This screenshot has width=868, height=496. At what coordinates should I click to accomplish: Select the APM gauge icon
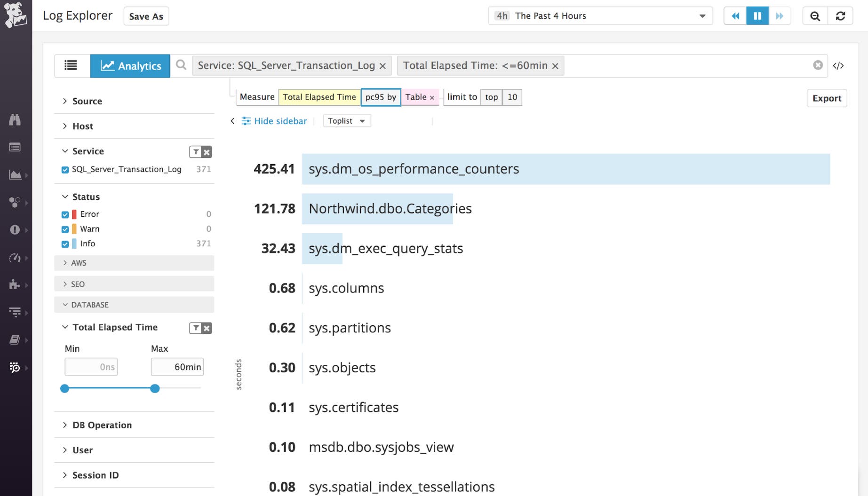tap(15, 258)
